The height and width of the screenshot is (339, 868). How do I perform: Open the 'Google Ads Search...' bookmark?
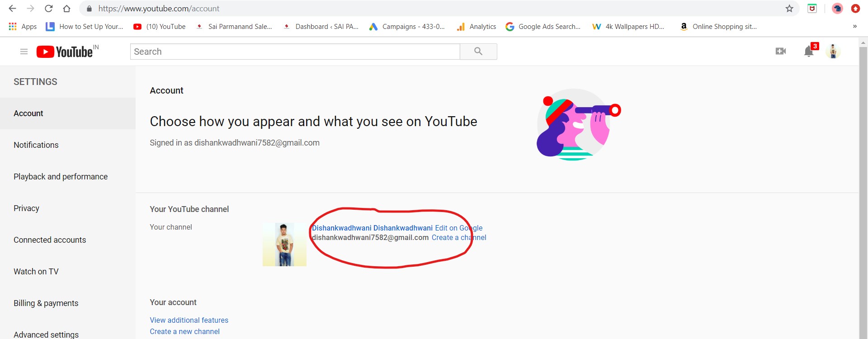(x=543, y=27)
